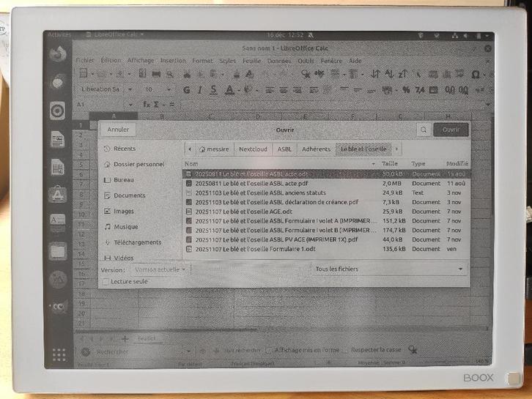Expand the font size dropdown
The image size is (532, 399).
(x=169, y=89)
